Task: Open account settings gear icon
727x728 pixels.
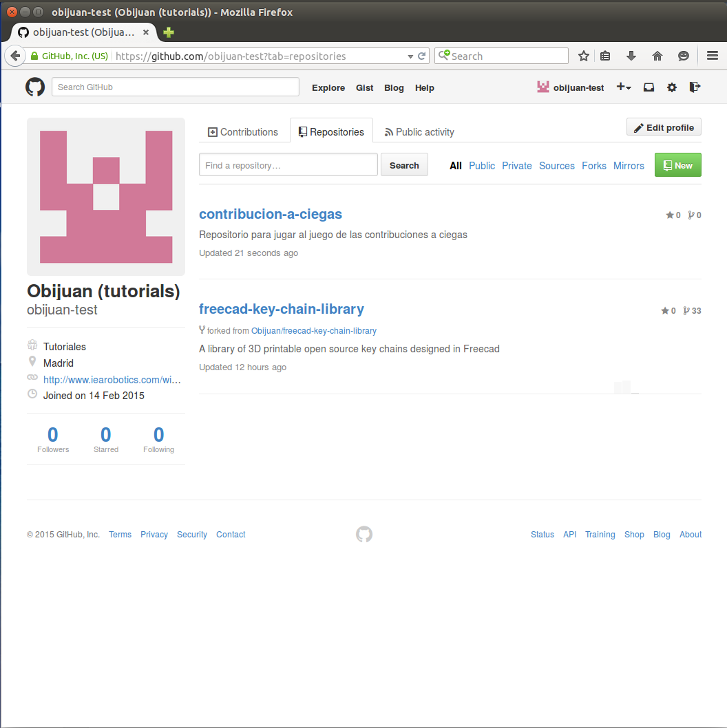Action: coord(672,87)
